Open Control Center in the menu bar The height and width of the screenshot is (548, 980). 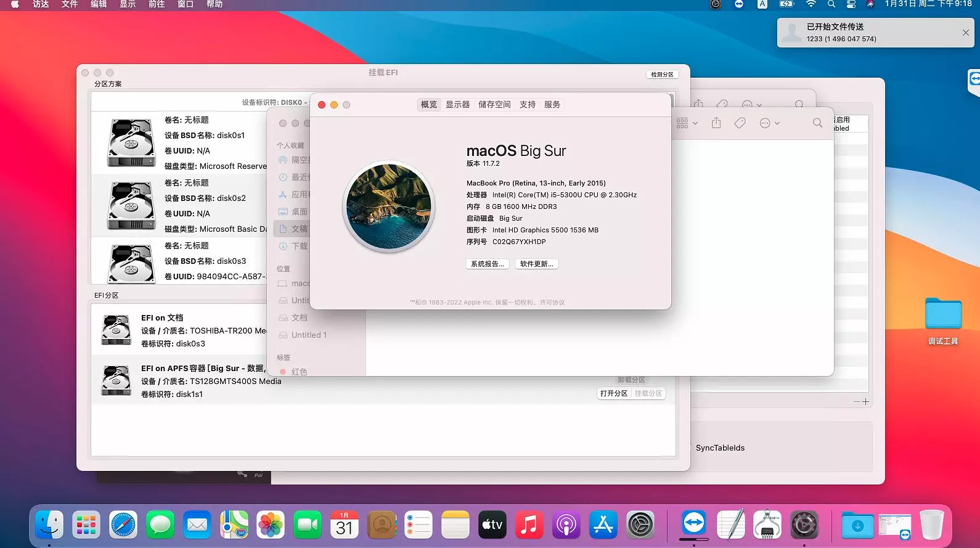tap(851, 4)
